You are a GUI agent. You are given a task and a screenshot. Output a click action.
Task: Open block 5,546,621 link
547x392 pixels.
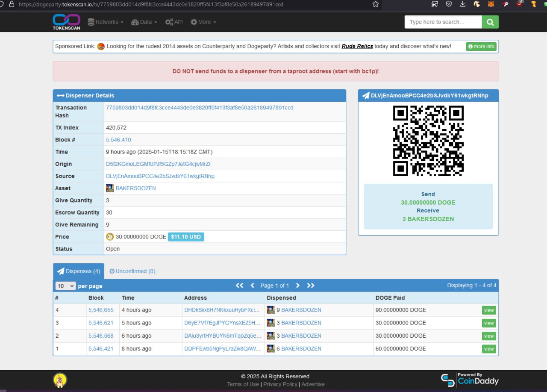101,323
